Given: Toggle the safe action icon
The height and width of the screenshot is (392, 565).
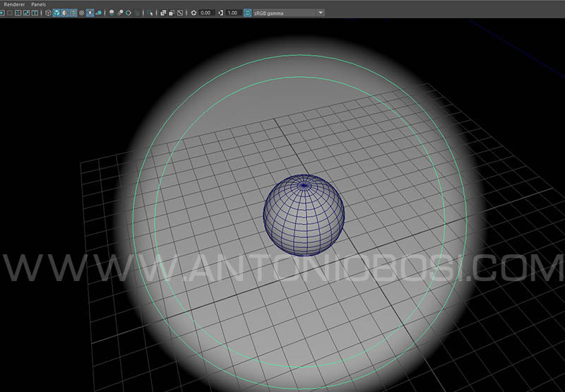Looking at the screenshot, I should [x=27, y=13].
